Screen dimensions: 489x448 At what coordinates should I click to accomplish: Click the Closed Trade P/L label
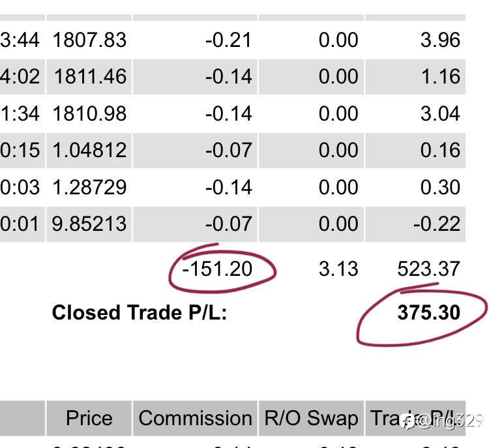(140, 312)
